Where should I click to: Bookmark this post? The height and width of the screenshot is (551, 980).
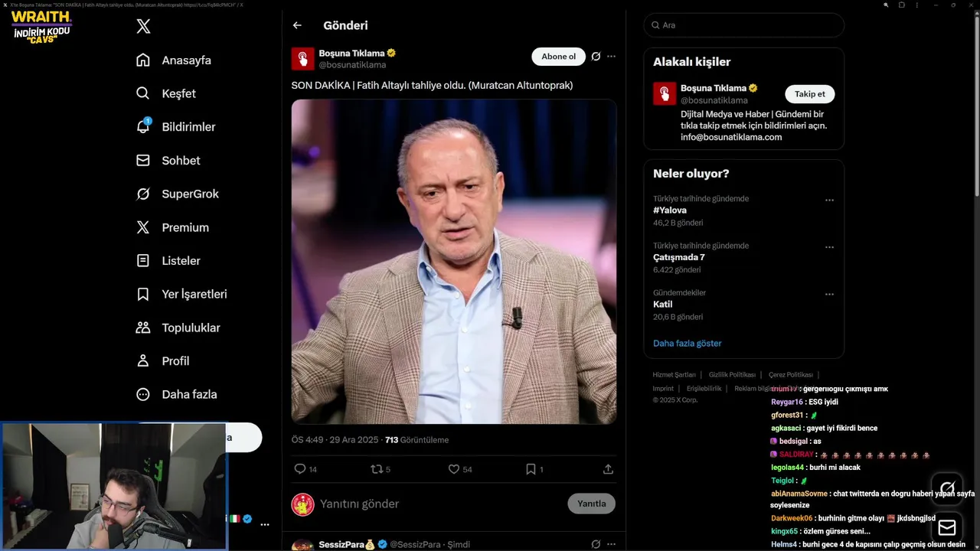pos(531,469)
